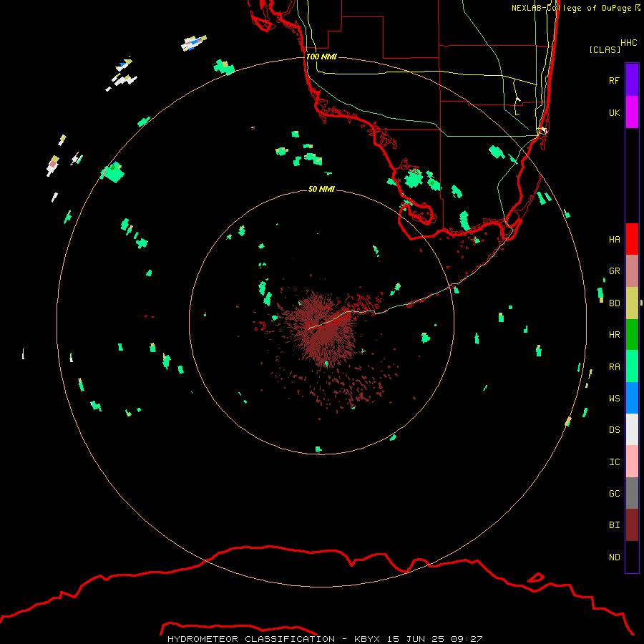Click the HHC product label
This screenshot has width=644, height=644.
tap(629, 43)
